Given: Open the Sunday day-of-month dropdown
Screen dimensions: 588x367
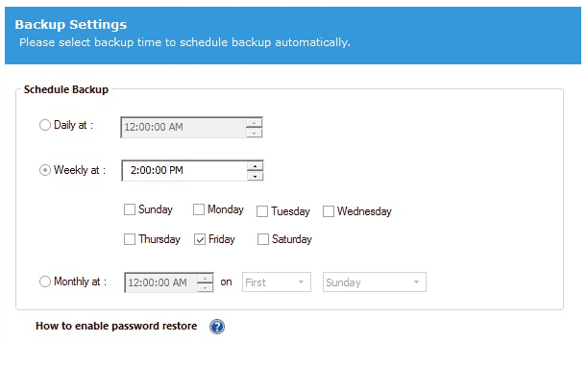Looking at the screenshot, I should point(375,281).
